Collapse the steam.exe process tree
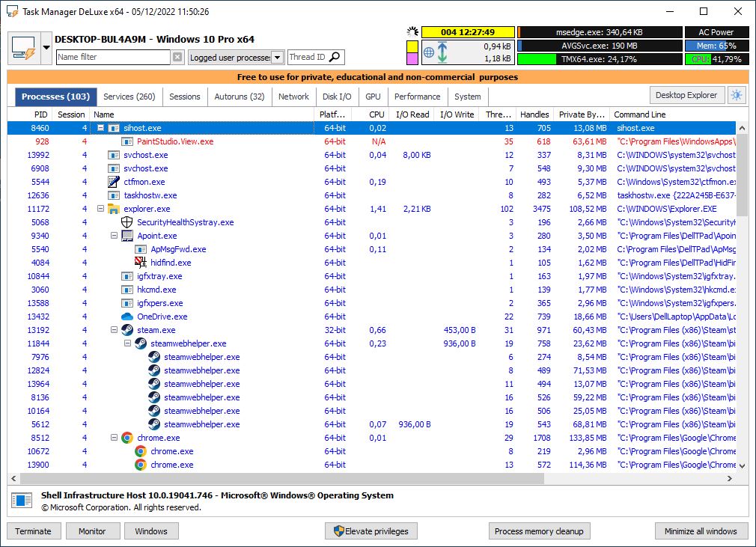 [115, 330]
